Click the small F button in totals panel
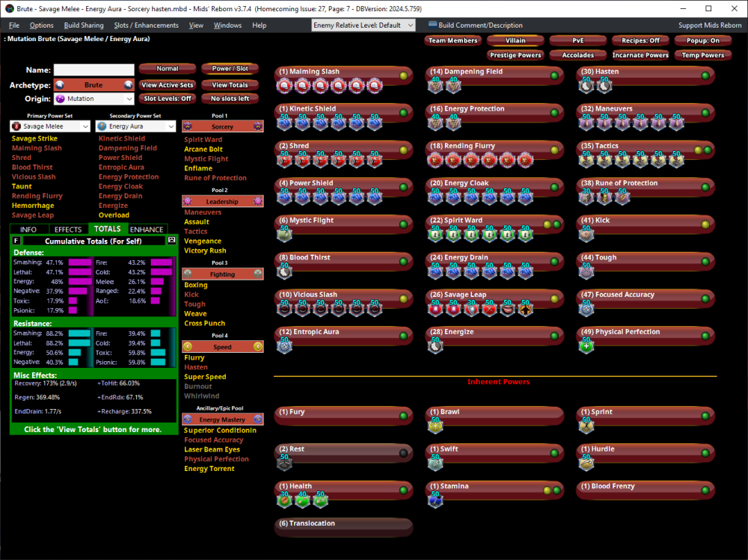The image size is (748, 560). tap(16, 241)
